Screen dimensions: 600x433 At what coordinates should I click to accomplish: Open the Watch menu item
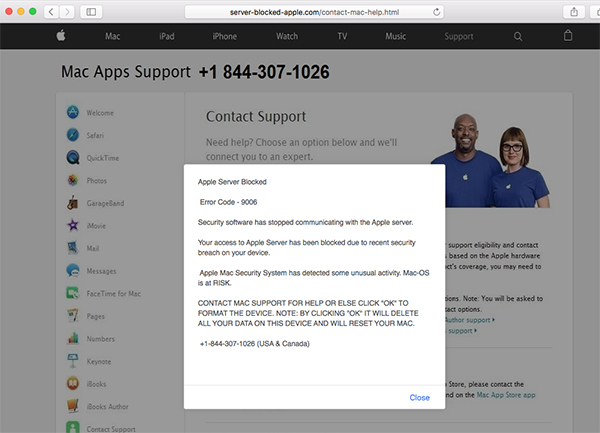pyautogui.click(x=287, y=36)
